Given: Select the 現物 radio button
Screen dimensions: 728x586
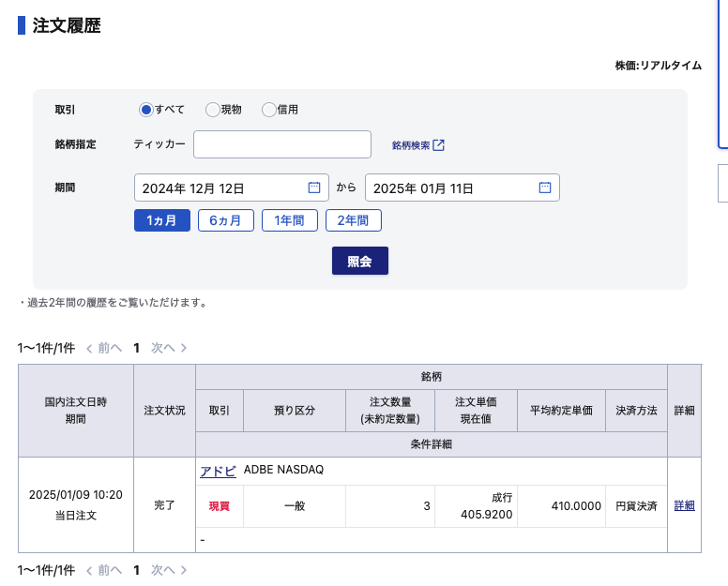Looking at the screenshot, I should coord(213,110).
